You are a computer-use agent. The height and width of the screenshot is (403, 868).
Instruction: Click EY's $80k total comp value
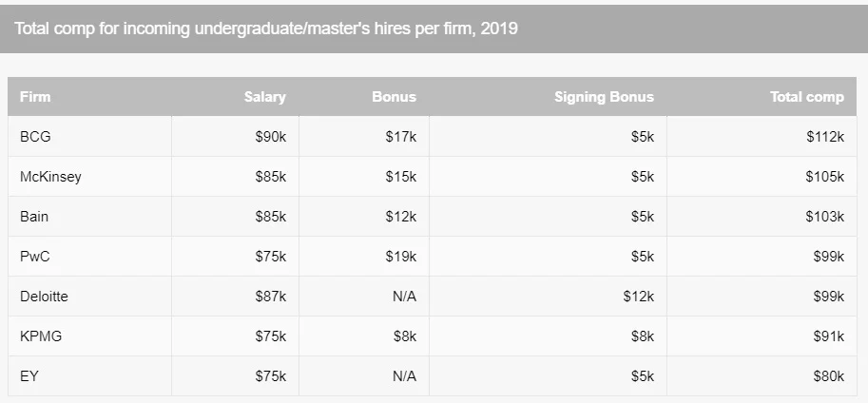coord(828,375)
